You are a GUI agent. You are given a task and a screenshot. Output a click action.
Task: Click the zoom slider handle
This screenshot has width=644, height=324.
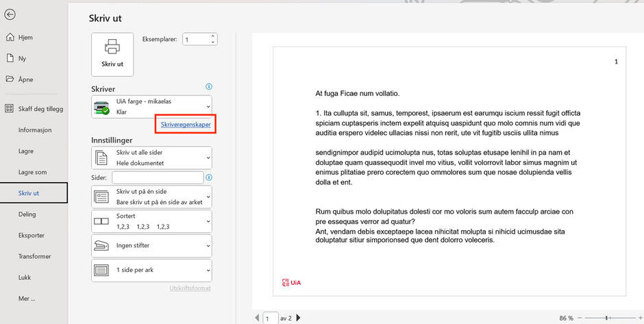[606, 318]
